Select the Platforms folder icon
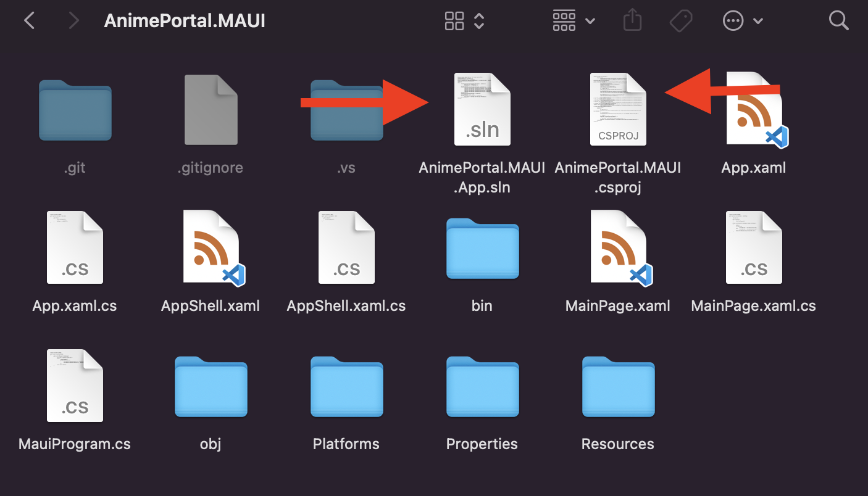 coord(346,386)
